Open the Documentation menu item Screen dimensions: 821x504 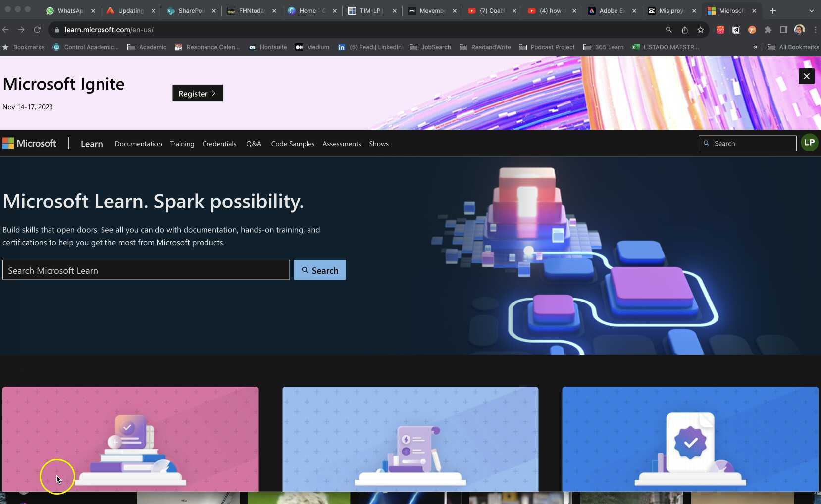[x=138, y=144]
